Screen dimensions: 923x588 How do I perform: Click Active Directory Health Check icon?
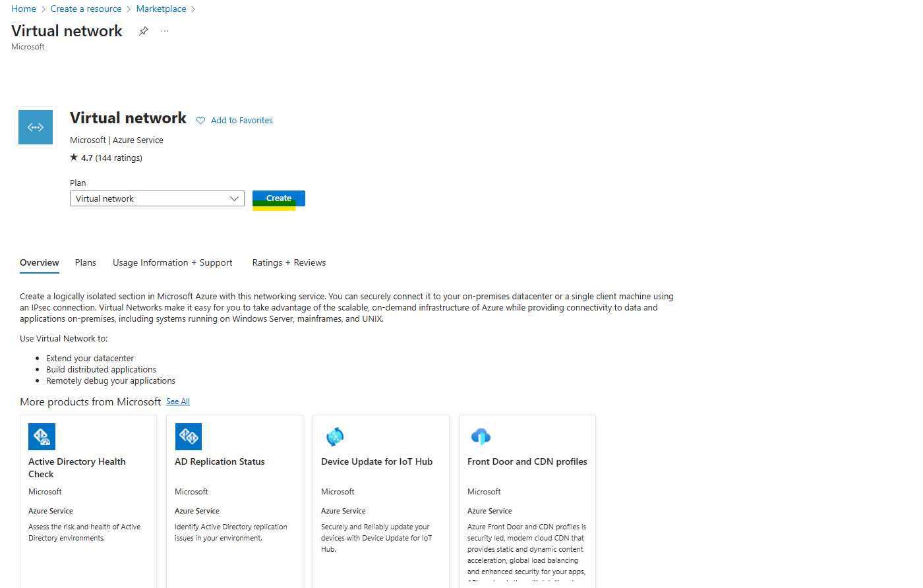pyautogui.click(x=42, y=436)
